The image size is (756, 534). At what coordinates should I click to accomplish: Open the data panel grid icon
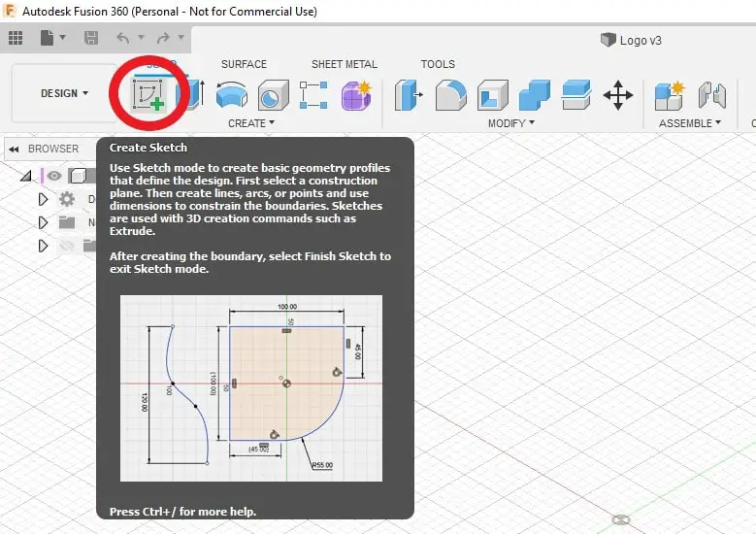pos(16,37)
